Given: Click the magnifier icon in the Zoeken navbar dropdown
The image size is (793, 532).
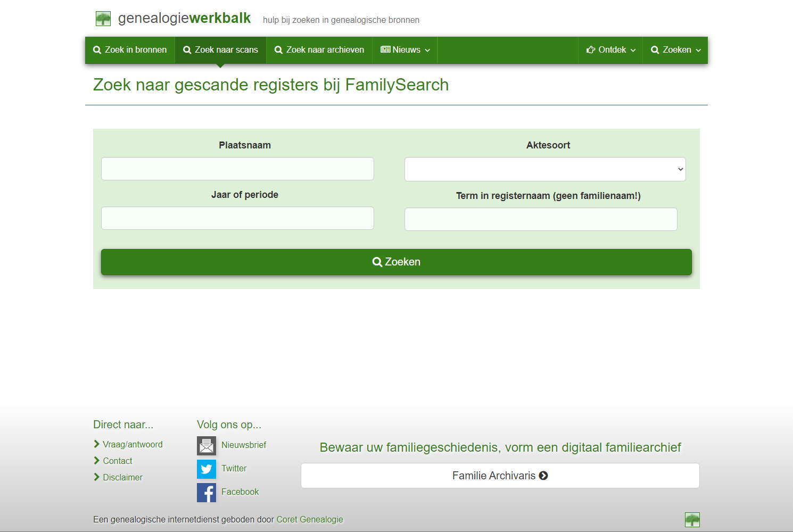Looking at the screenshot, I should point(655,50).
